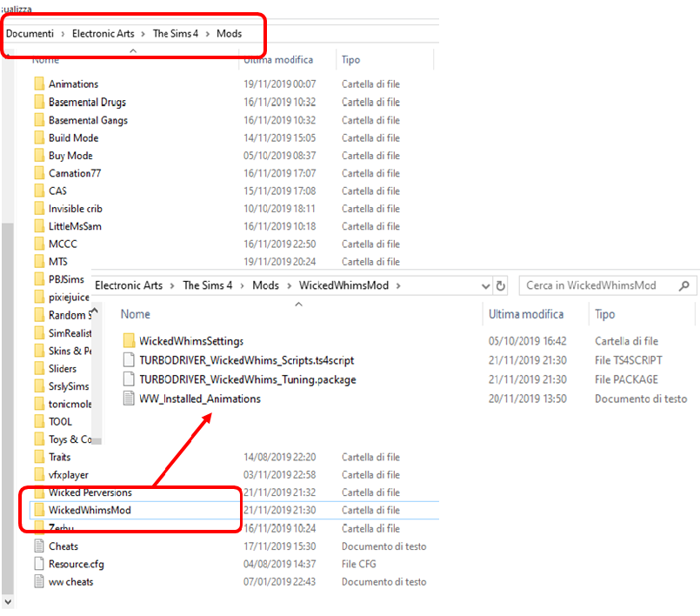700x616 pixels.
Task: Open the WickedWhimsSettings folder icon
Action: 129,341
